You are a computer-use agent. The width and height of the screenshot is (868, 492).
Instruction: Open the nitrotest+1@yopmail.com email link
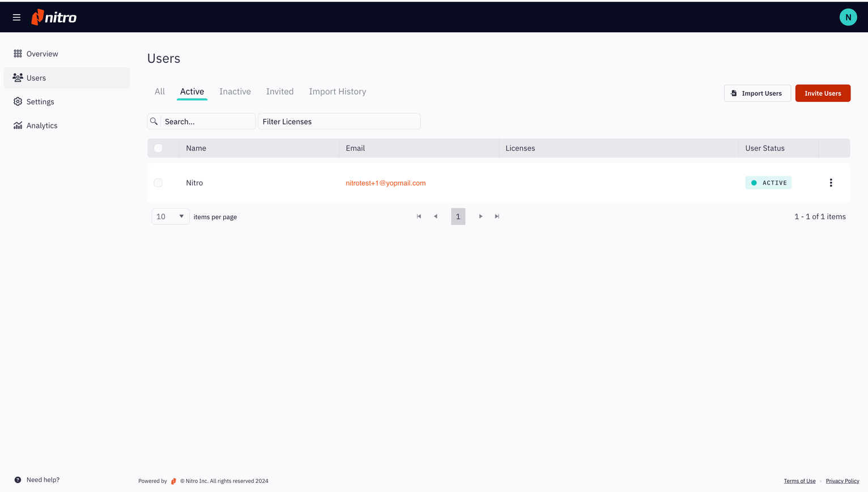[x=385, y=183]
